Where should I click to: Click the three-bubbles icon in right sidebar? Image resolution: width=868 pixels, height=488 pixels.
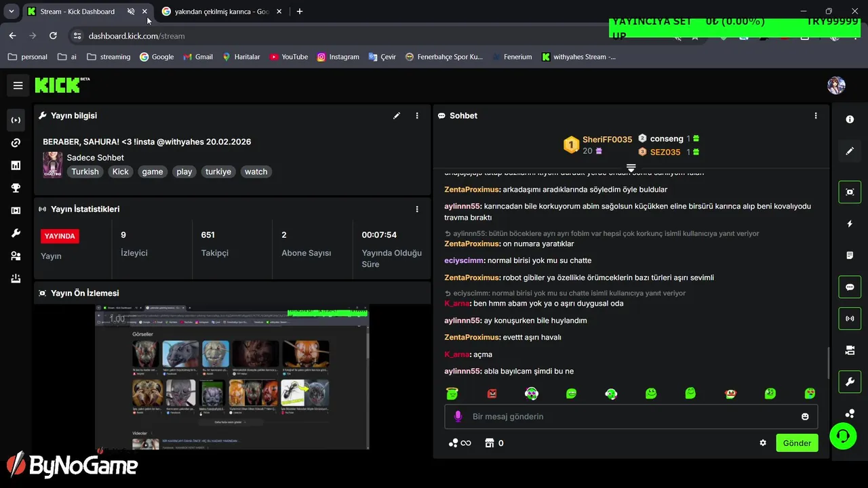click(x=850, y=413)
